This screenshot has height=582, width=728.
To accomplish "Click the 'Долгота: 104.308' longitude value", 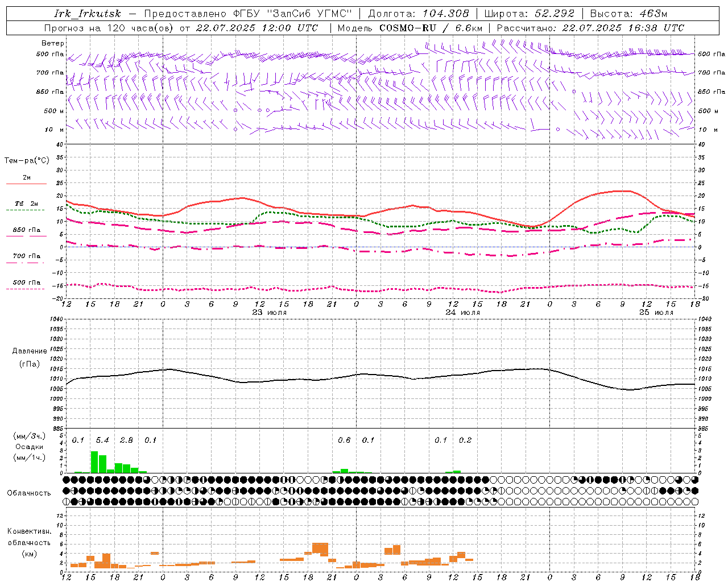I will (x=419, y=14).
